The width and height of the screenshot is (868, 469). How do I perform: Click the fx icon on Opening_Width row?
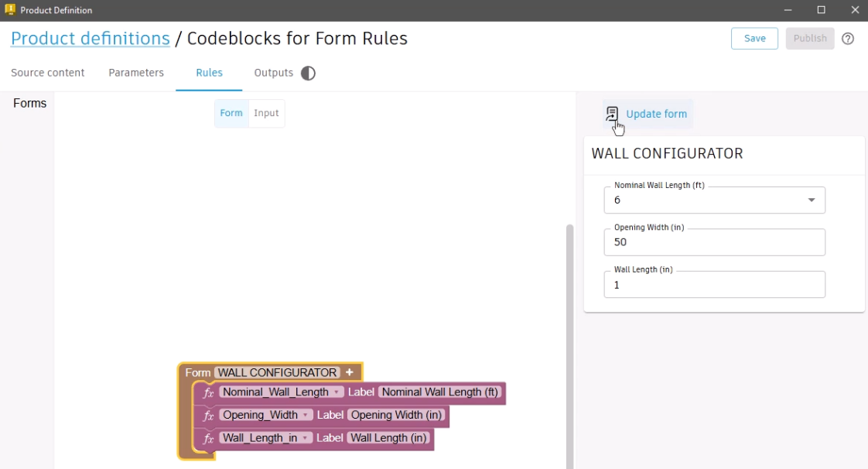209,416
